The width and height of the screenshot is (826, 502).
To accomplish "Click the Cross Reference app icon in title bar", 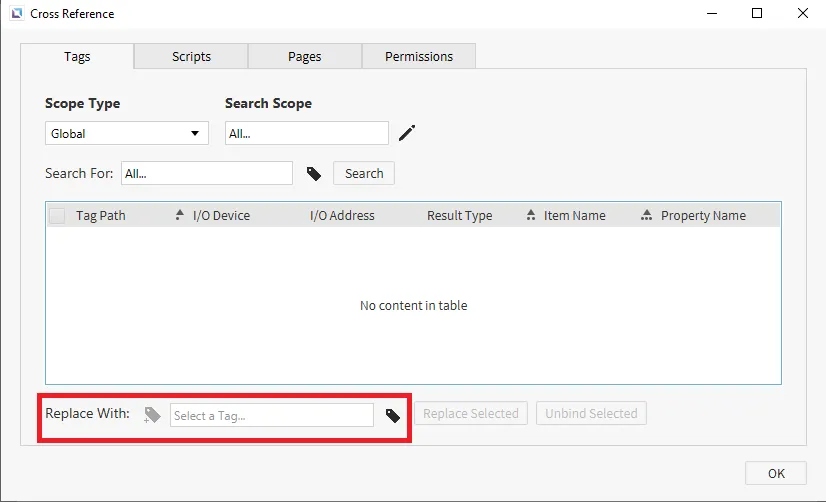I will (16, 14).
